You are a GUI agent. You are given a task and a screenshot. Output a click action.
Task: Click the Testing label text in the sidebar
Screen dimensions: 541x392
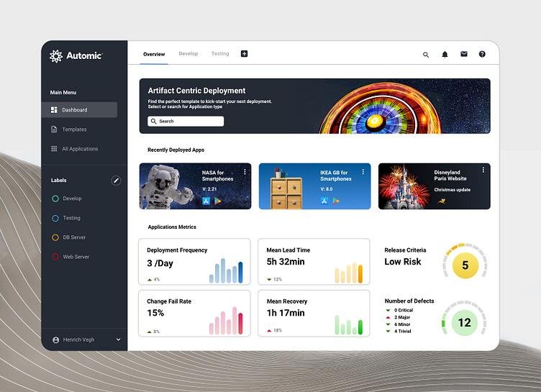[72, 218]
